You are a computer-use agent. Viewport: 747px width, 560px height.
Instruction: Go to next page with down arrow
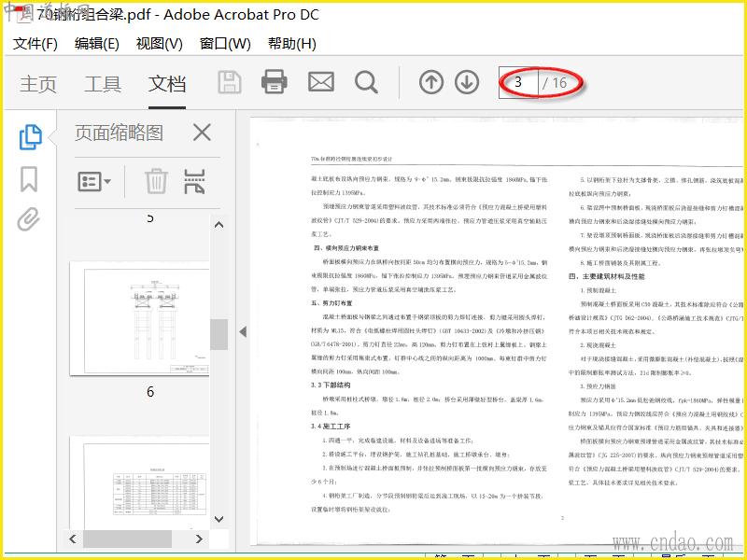466,82
